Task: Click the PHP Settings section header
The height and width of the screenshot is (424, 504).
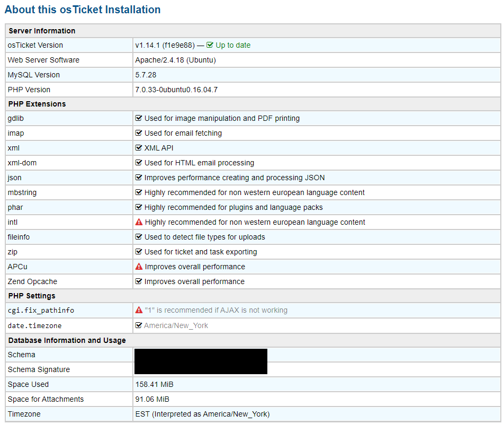Action: 32,296
